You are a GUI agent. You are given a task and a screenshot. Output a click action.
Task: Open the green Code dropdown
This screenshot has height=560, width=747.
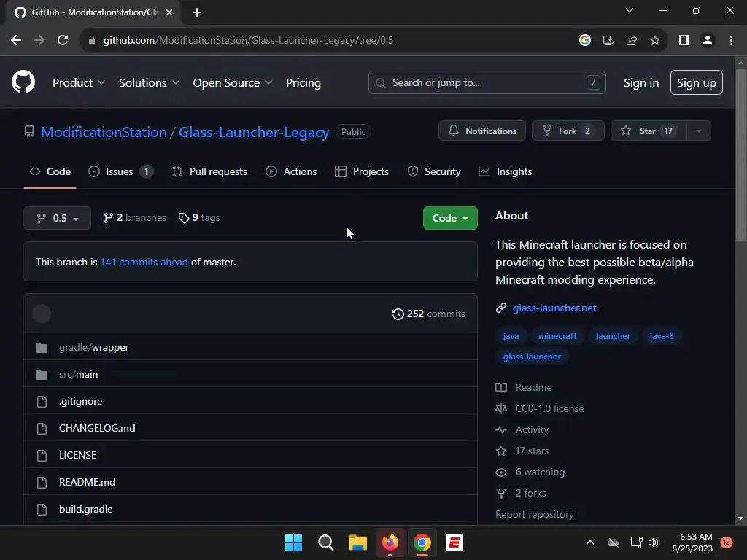[450, 218]
